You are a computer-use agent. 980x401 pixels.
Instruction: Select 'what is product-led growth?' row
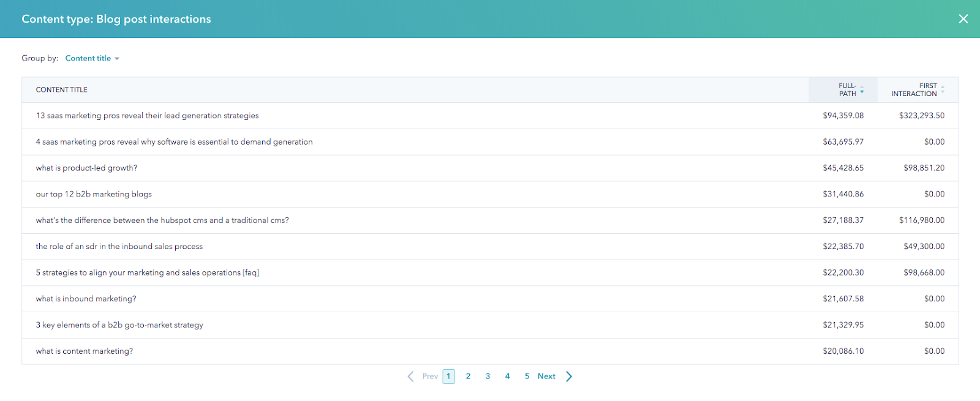click(x=86, y=168)
